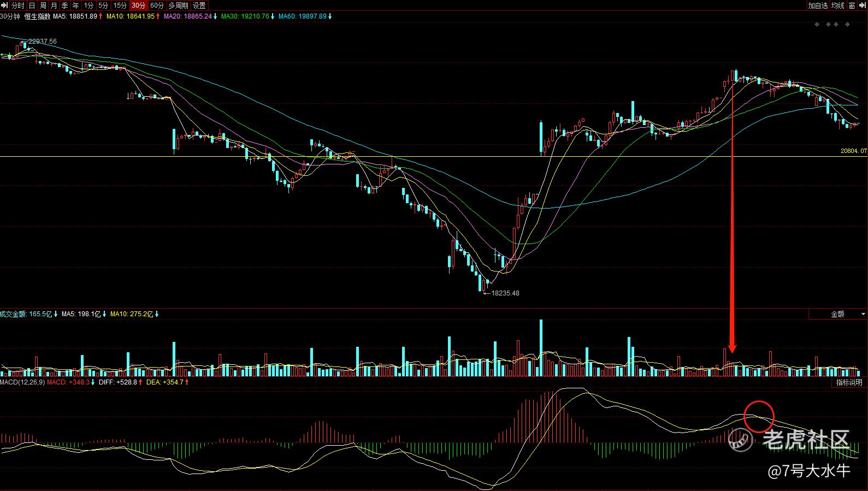
Task: Click the MA10: 18641.95 value
Action: [x=131, y=16]
